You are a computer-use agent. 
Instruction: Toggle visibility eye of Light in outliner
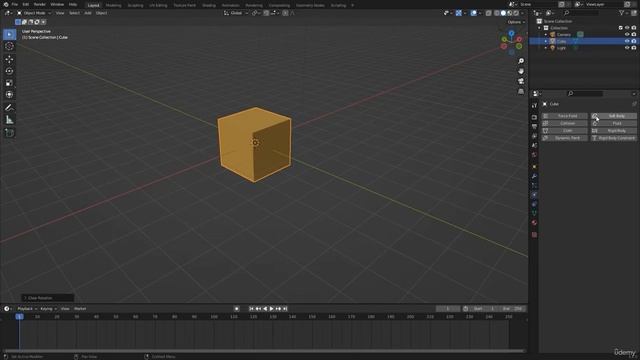click(x=627, y=48)
